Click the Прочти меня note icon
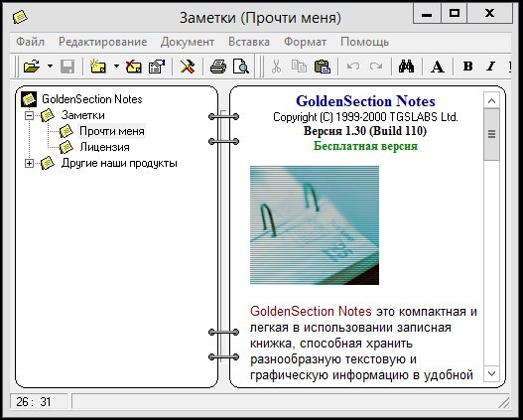Image resolution: width=523 pixels, height=420 pixels. 66,131
